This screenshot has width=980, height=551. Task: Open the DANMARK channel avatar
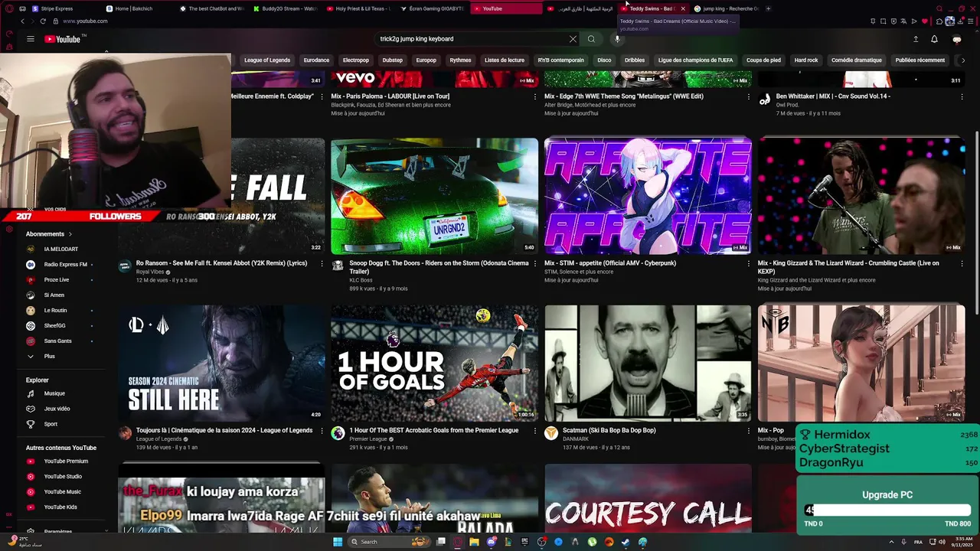550,433
